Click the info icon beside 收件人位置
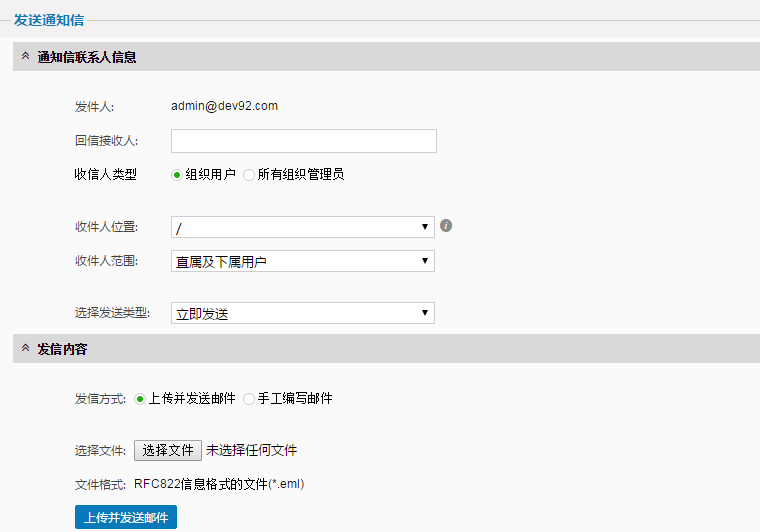The height and width of the screenshot is (532, 760). pos(446,226)
